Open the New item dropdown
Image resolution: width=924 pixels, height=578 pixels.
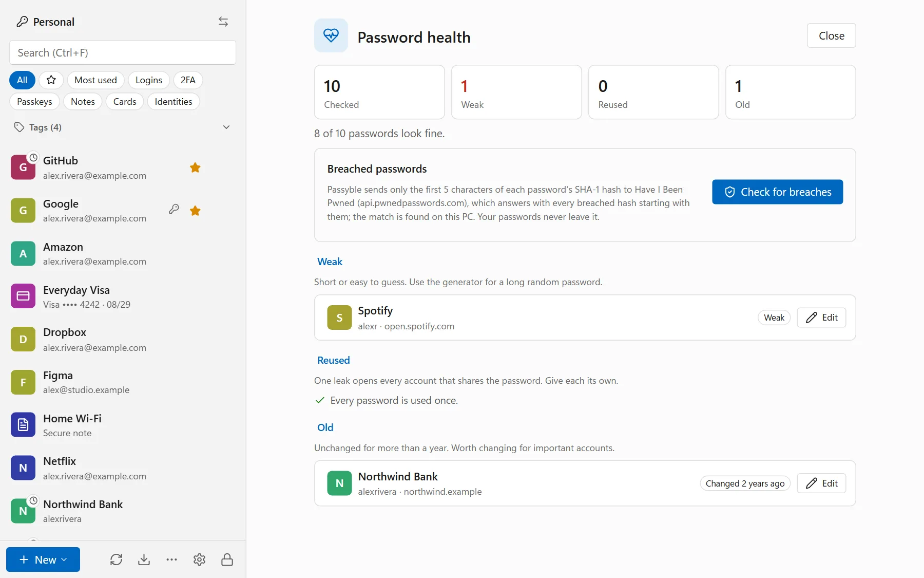(x=43, y=560)
